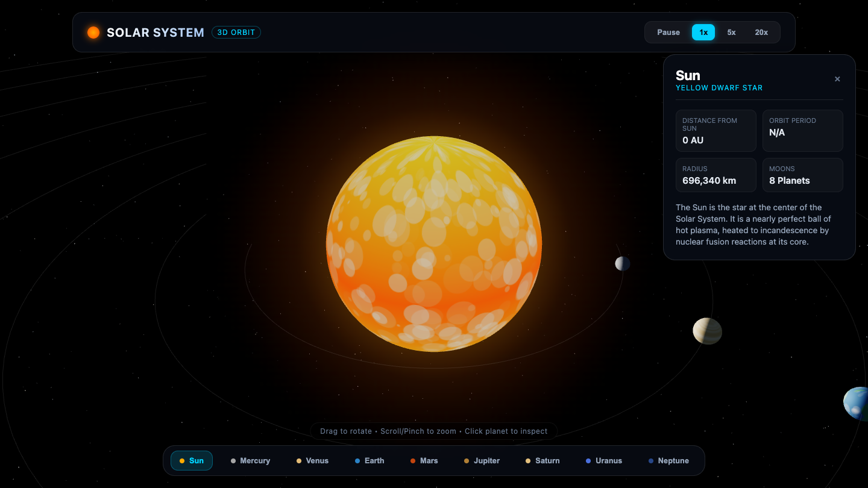Set simulation speed to 1x
868x488 pixels.
click(x=703, y=33)
